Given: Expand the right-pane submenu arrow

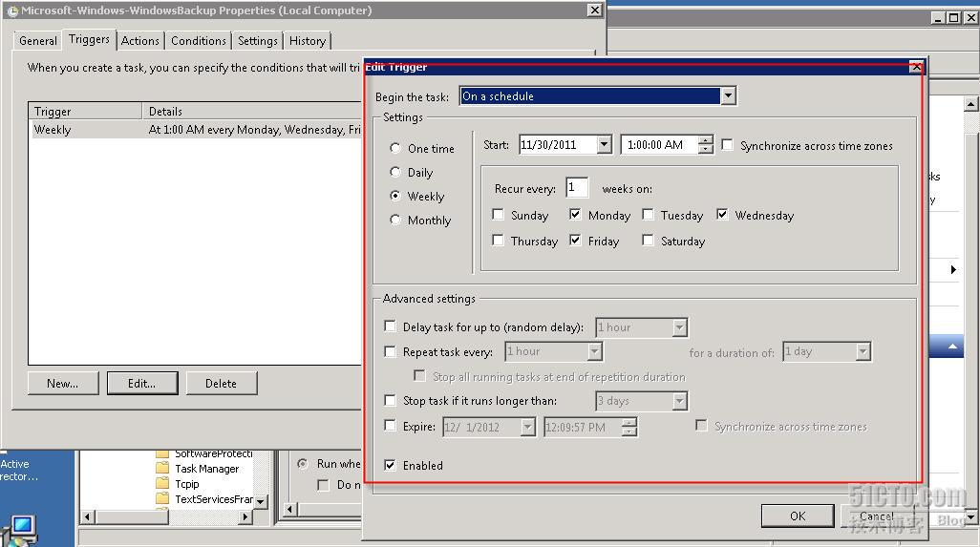Looking at the screenshot, I should tap(953, 269).
